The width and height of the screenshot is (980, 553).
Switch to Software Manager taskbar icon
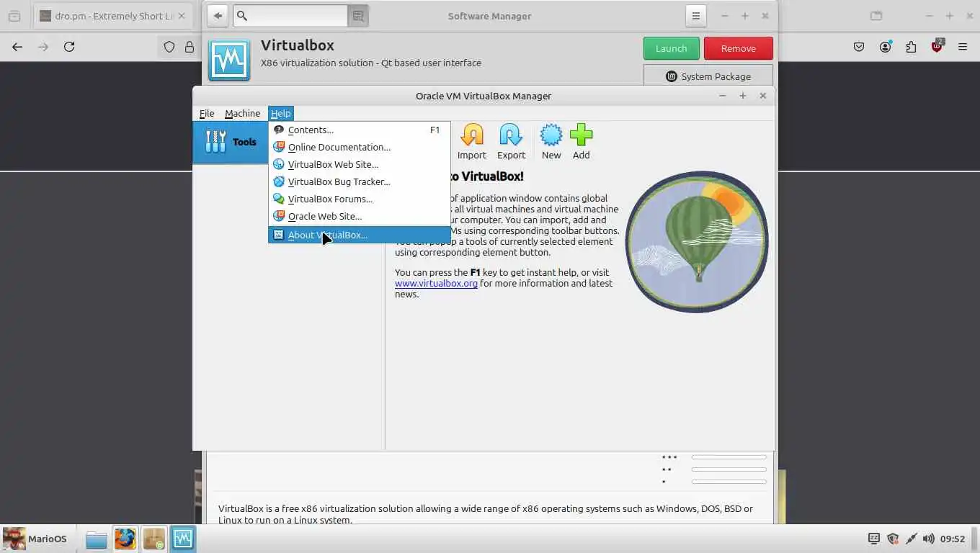[153, 539]
